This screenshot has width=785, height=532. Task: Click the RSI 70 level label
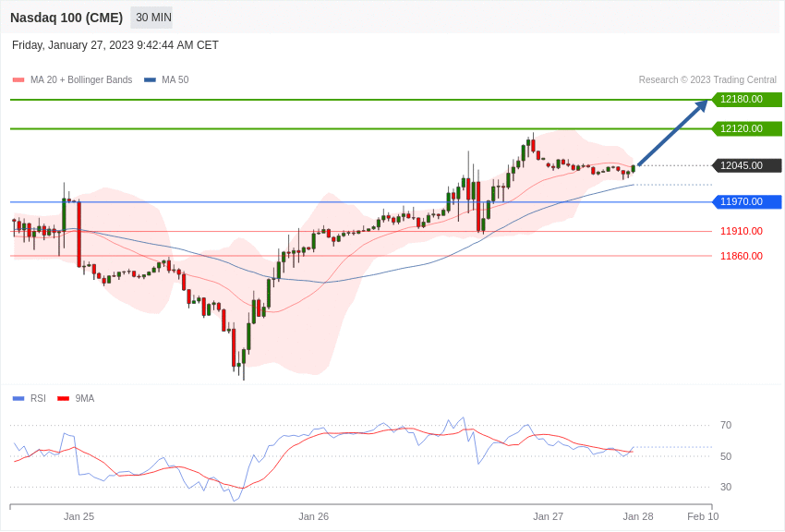coord(726,426)
